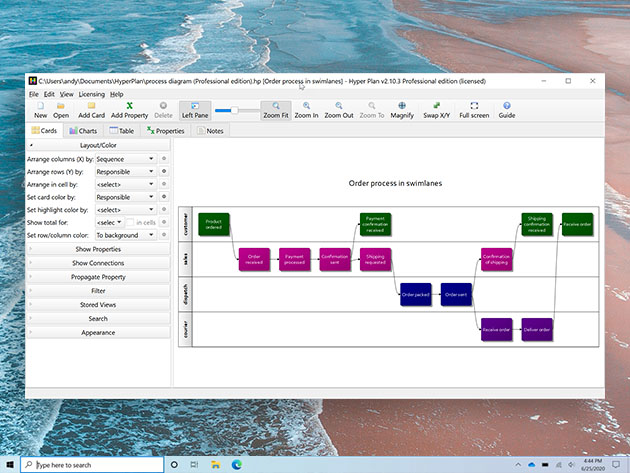The height and width of the screenshot is (473, 630).
Task: Click the 'Order packed' card
Action: pyautogui.click(x=415, y=295)
